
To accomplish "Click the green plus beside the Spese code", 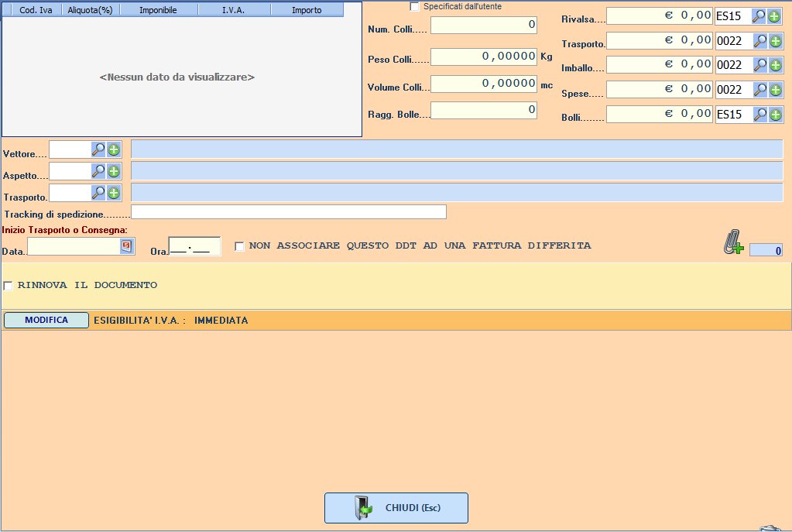I will point(775,90).
